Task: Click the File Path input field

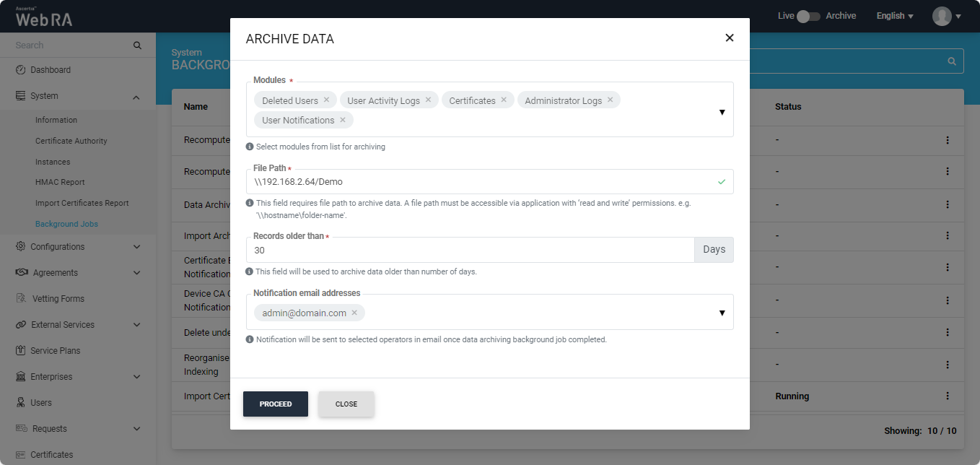Action: [x=476, y=182]
